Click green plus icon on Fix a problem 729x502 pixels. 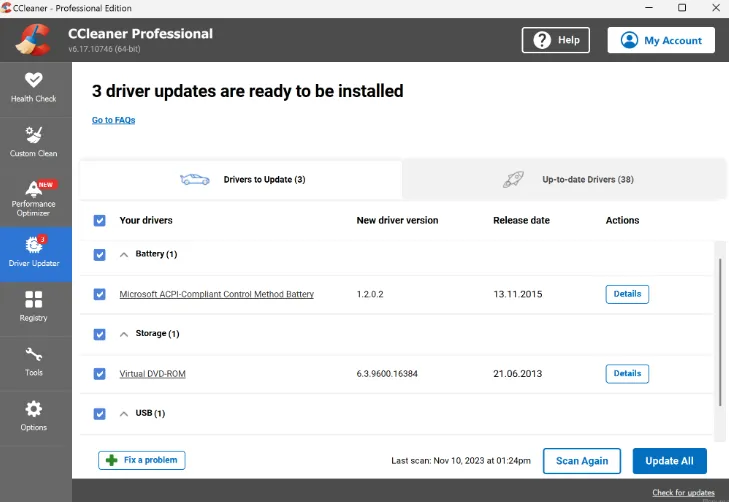[x=112, y=460]
